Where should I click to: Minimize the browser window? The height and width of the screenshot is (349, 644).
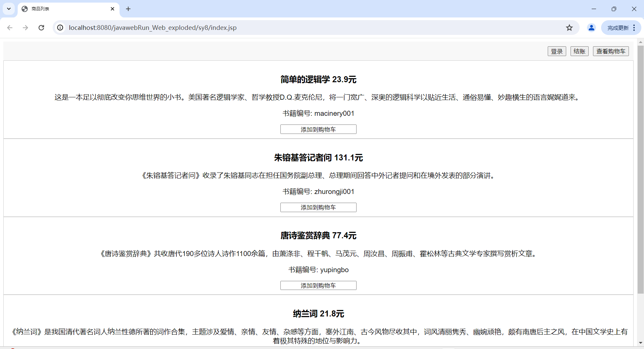tap(594, 9)
